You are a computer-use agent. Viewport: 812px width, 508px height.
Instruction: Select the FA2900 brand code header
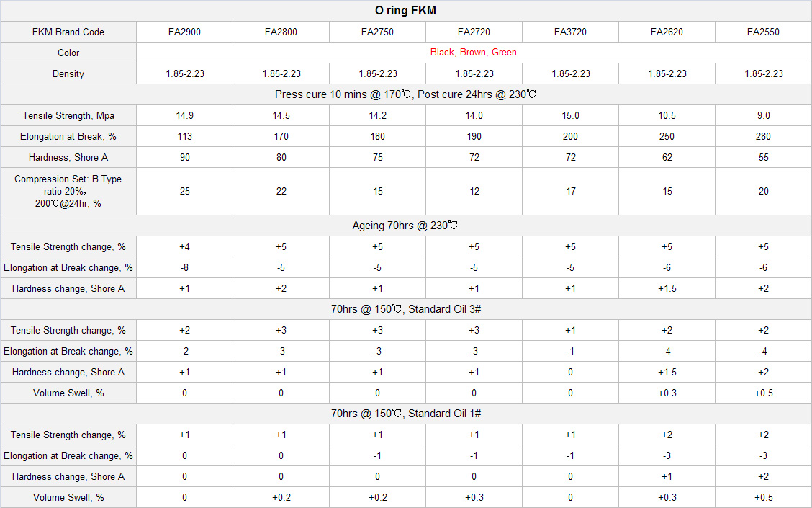[184, 32]
